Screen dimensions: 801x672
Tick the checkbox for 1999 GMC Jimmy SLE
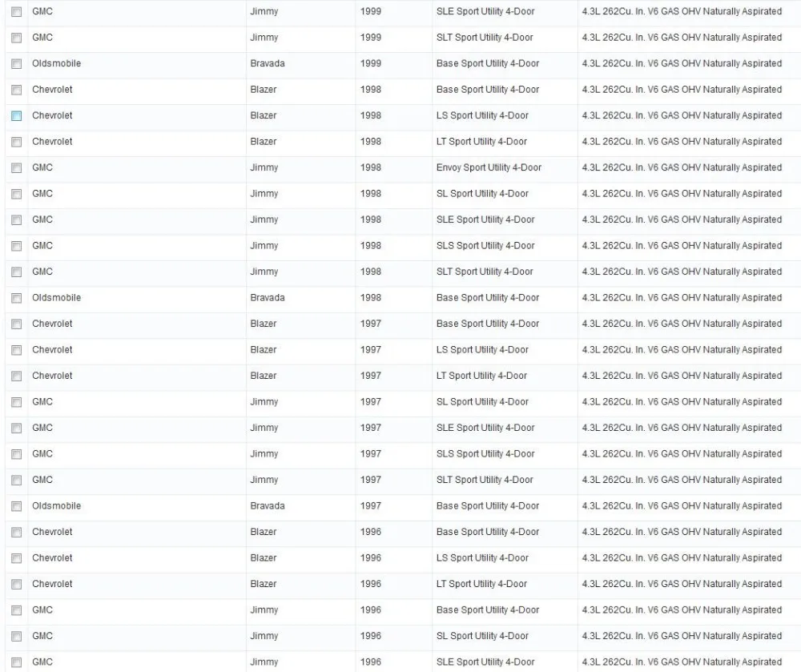(16, 12)
